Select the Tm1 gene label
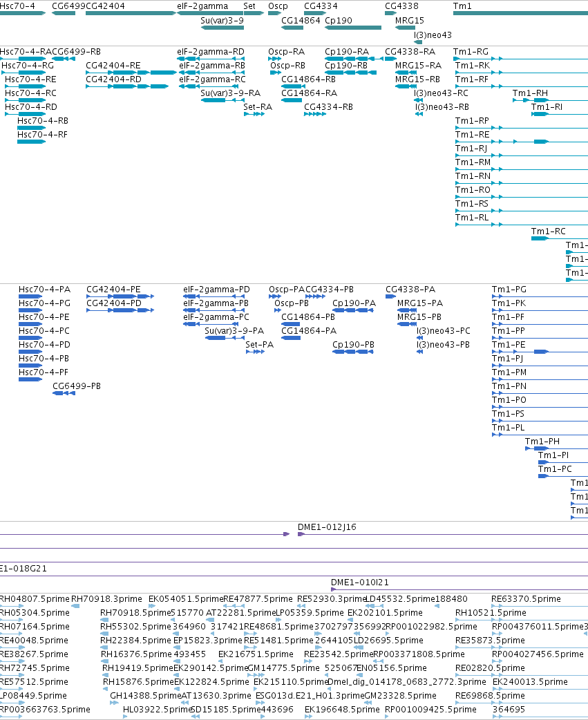 click(462, 6)
